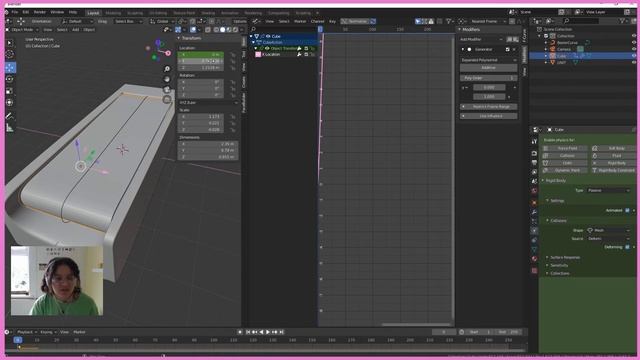Viewport: 640px width, 360px height.
Task: Hide the Cube object in outliner
Action: [634, 56]
